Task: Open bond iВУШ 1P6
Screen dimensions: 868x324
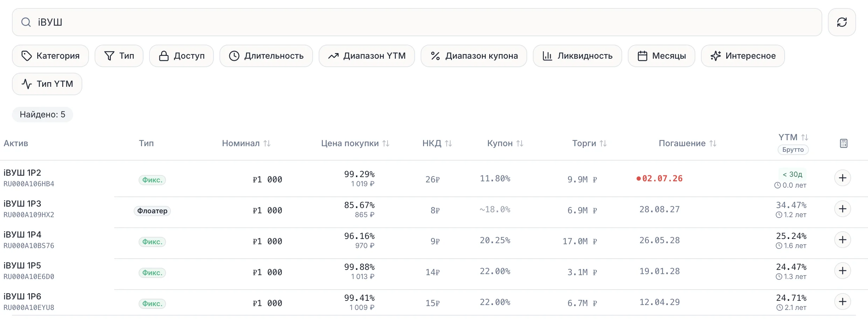Action: 23,297
